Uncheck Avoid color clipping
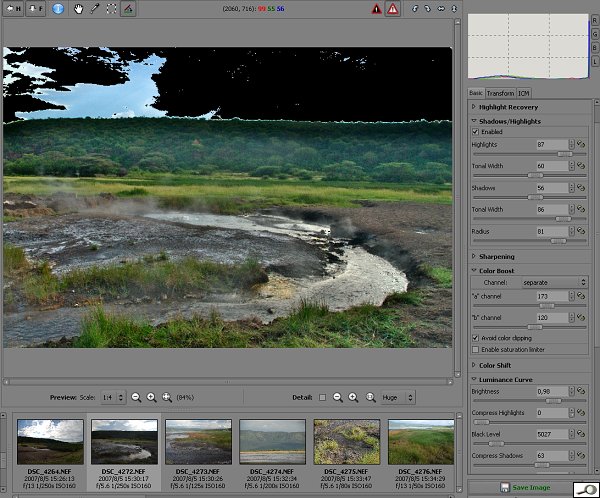 point(475,338)
